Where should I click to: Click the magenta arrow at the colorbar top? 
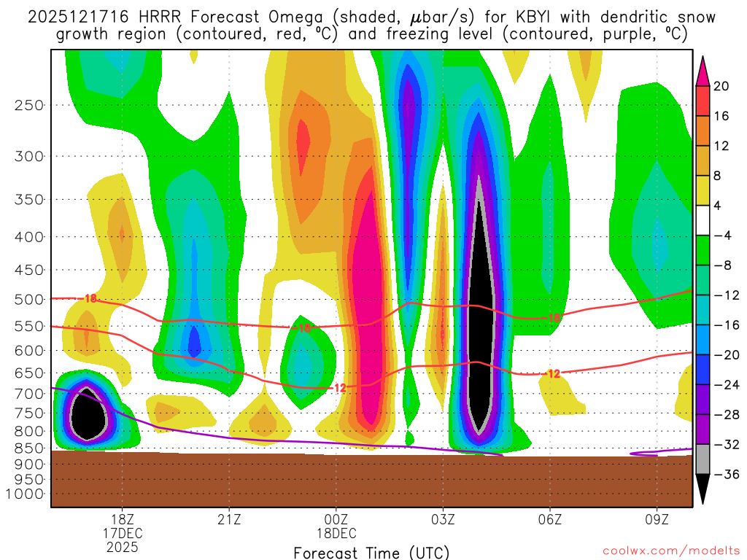pos(703,71)
